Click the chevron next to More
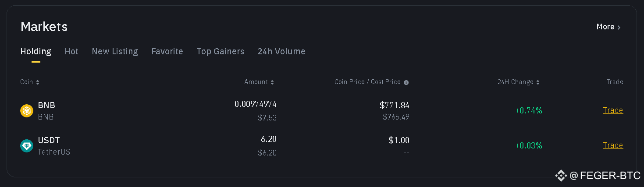Screen dimensions: 644x187 [x=619, y=28]
